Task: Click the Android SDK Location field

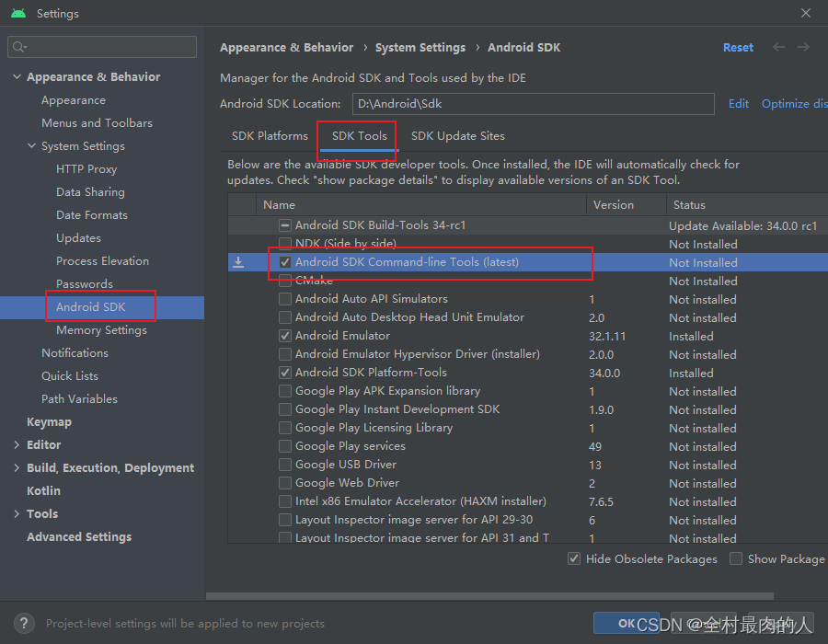Action: tap(534, 104)
